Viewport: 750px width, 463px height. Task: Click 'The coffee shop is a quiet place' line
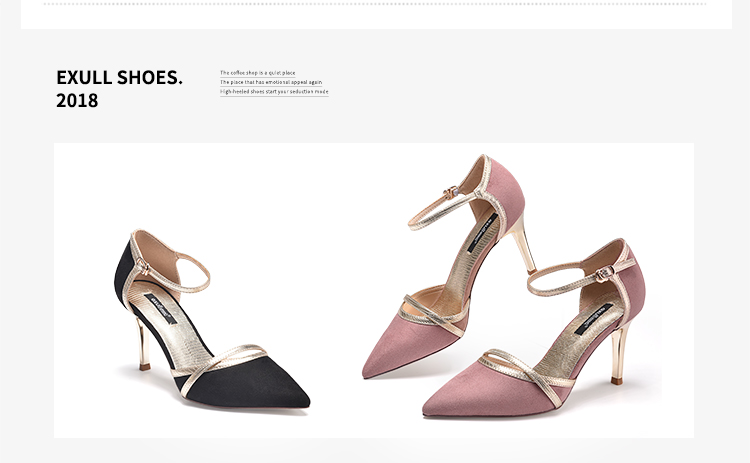257,73
